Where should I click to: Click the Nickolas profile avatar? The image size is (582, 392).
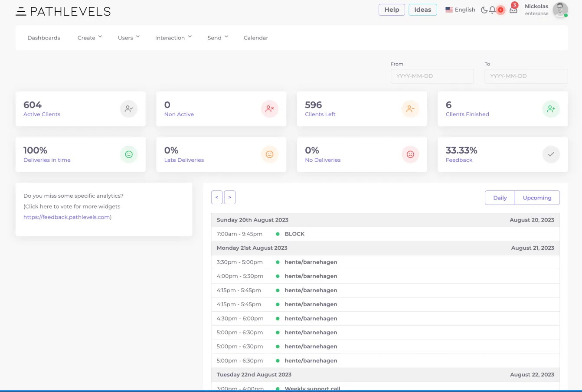[x=560, y=10]
